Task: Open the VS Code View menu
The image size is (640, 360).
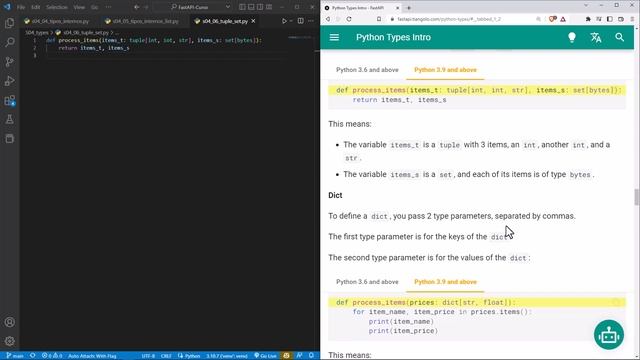Action: (x=79, y=7)
